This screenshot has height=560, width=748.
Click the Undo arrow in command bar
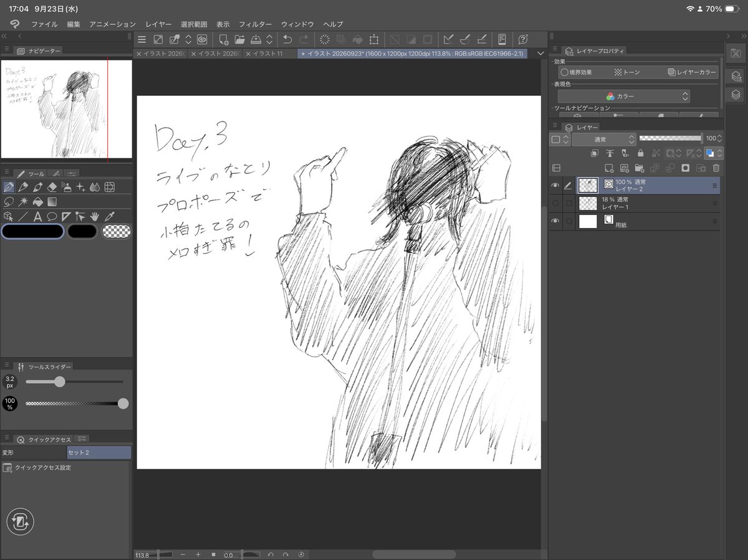pos(287,39)
